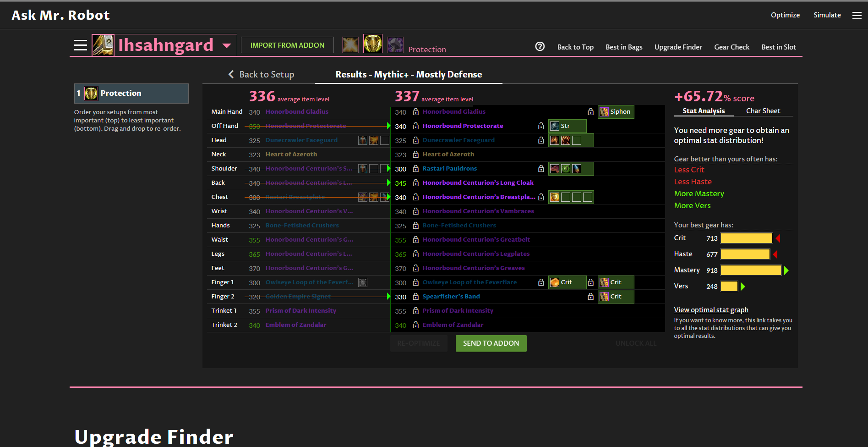Toggle item lock on Honorbound Protectorate
This screenshot has height=447, width=868.
click(415, 126)
